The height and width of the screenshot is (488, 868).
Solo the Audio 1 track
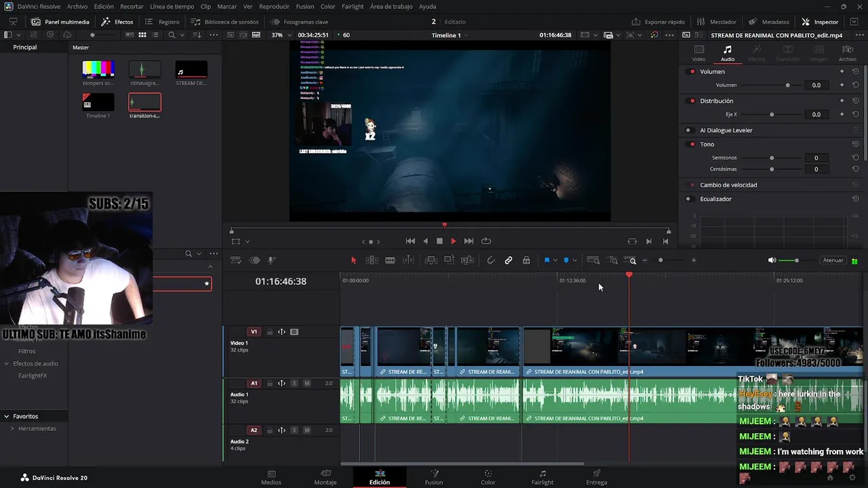coord(294,384)
